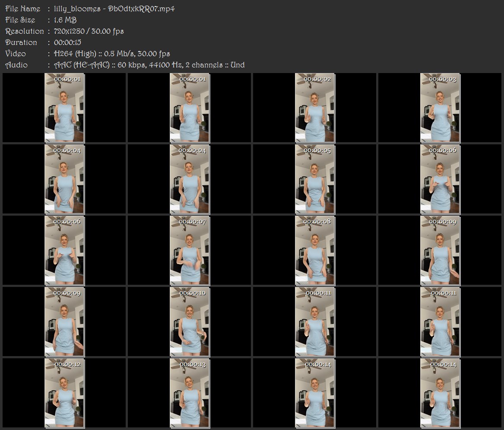Click the thumbnail stamped 00:00:02

point(315,108)
